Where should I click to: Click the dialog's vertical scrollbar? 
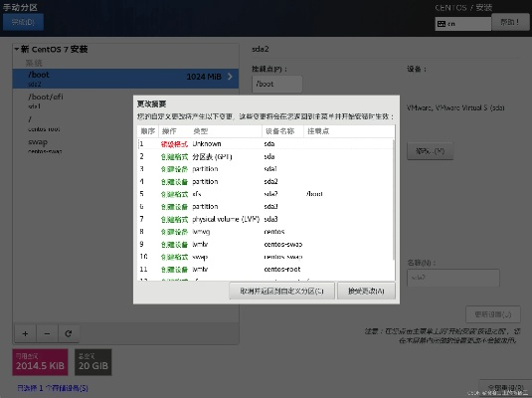(394, 200)
